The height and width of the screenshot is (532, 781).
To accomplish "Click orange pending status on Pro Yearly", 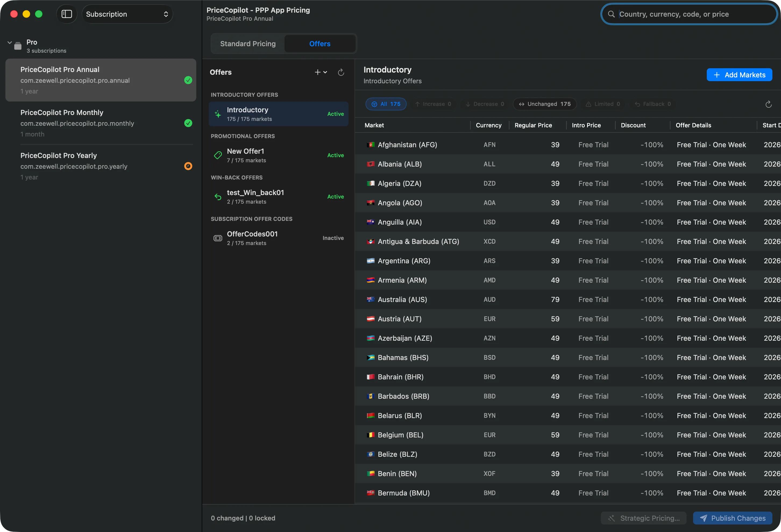I will click(x=188, y=166).
